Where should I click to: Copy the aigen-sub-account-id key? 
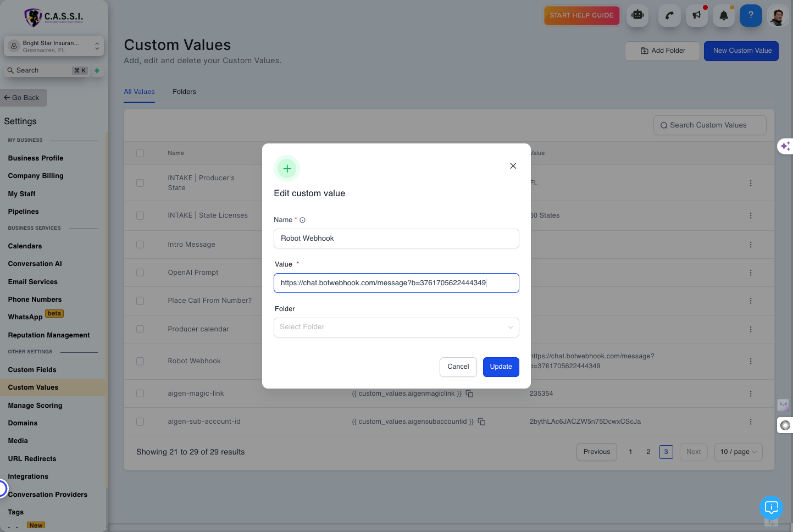point(482,422)
